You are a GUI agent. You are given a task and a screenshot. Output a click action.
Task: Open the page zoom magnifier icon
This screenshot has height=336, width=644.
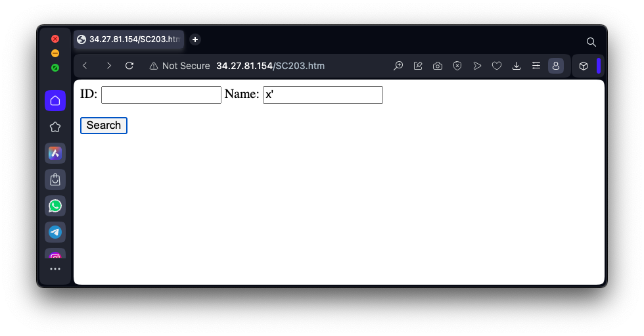click(398, 66)
